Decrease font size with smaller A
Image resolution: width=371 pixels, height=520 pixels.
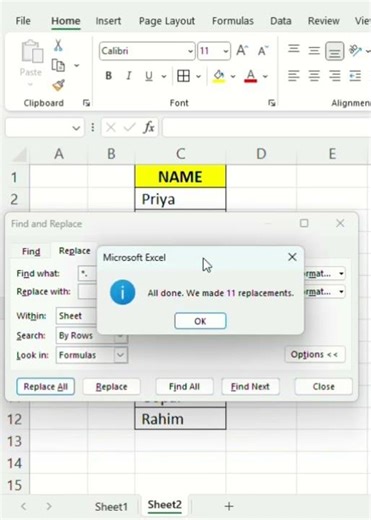coord(263,51)
